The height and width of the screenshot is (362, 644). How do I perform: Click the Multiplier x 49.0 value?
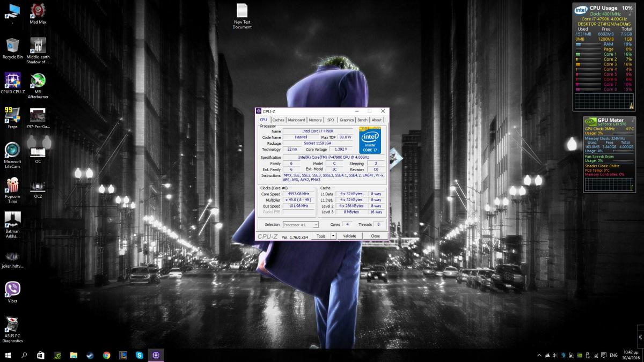coord(299,200)
